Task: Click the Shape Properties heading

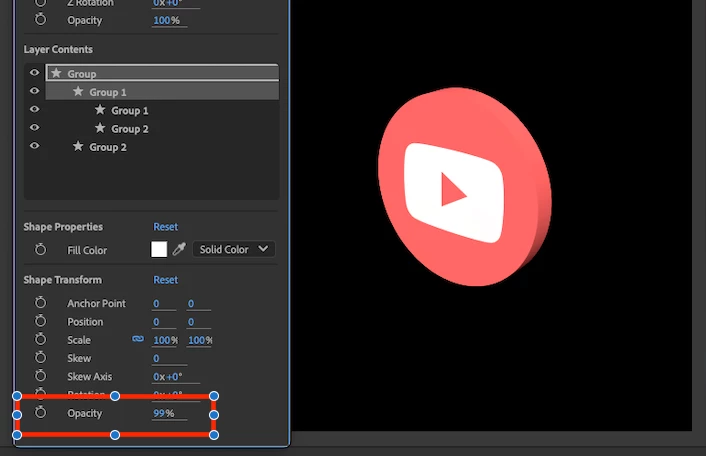Action: pyautogui.click(x=63, y=227)
